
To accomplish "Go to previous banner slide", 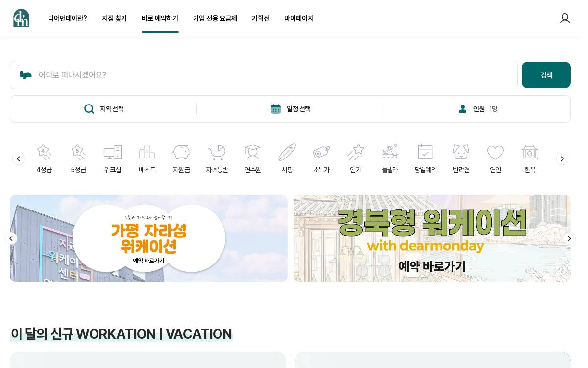I will click(11, 238).
